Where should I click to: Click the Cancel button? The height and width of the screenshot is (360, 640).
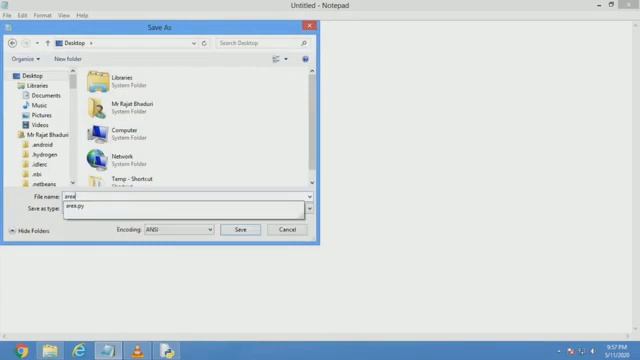coord(287,230)
